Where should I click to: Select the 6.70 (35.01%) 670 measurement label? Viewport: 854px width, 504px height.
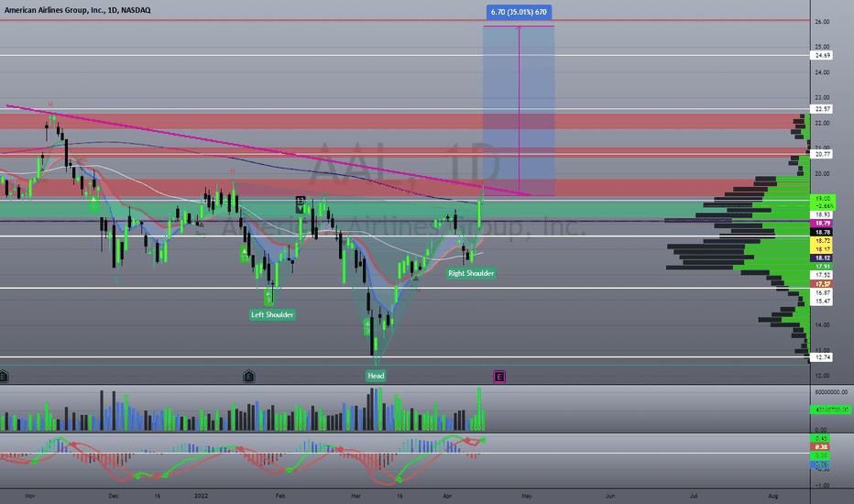click(x=519, y=12)
